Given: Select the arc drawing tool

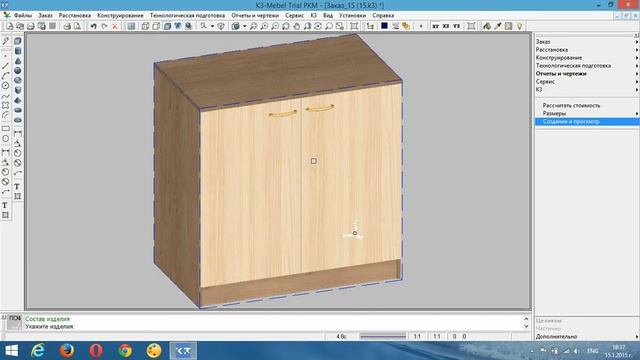Looking at the screenshot, I should [x=5, y=76].
